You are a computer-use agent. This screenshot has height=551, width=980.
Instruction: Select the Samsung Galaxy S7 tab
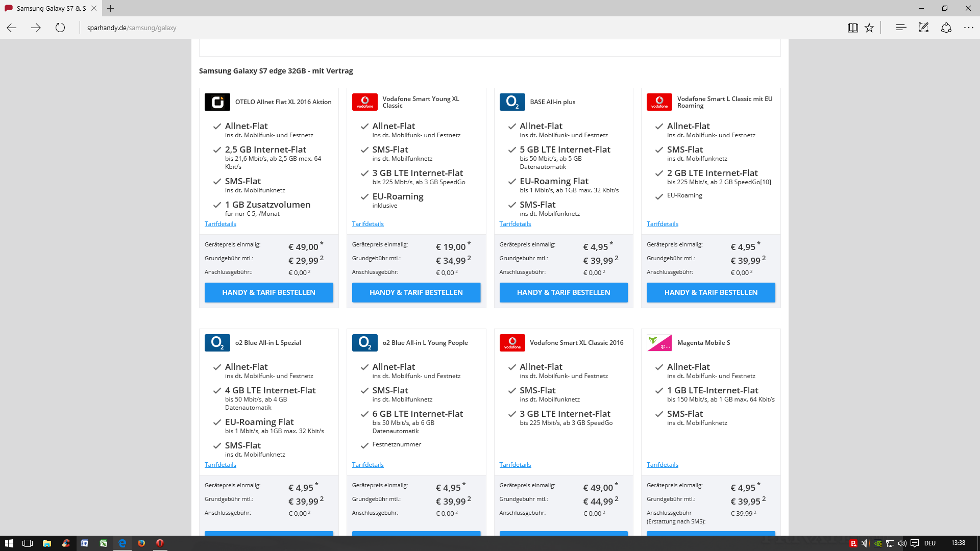click(50, 8)
